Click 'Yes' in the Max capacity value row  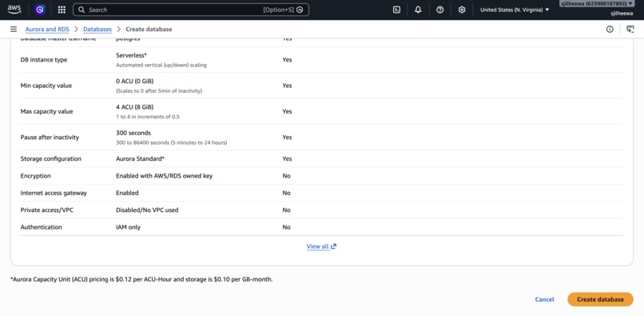(287, 111)
